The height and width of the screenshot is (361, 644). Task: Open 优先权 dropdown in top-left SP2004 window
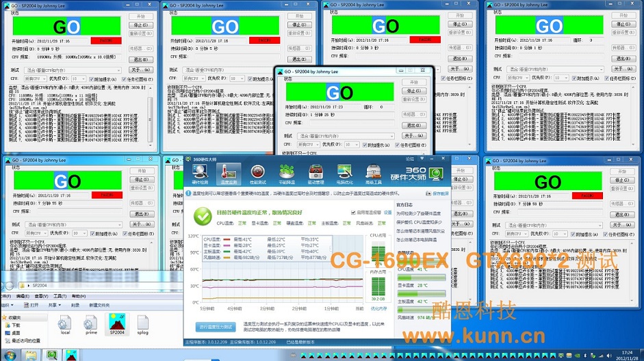pos(78,79)
